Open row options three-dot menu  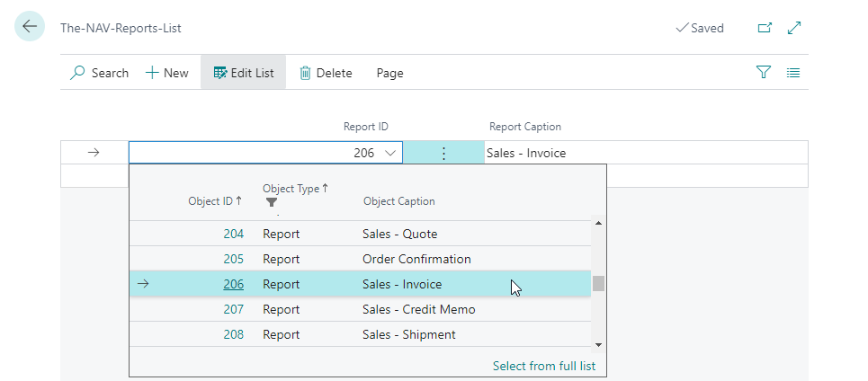pos(443,153)
